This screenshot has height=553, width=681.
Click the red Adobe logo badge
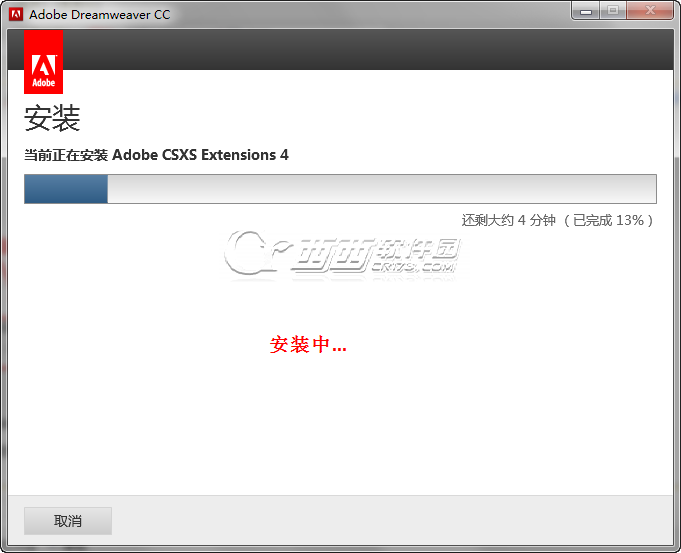tap(43, 62)
